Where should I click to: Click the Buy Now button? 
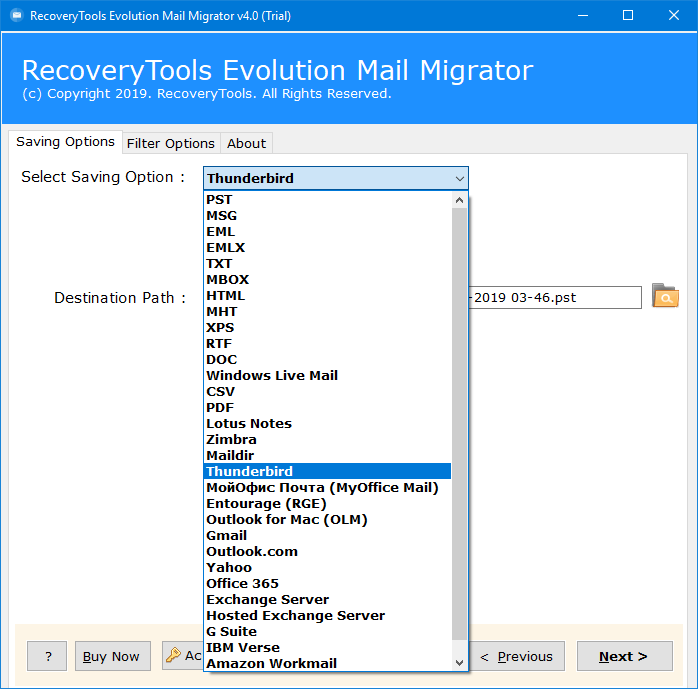click(113, 656)
